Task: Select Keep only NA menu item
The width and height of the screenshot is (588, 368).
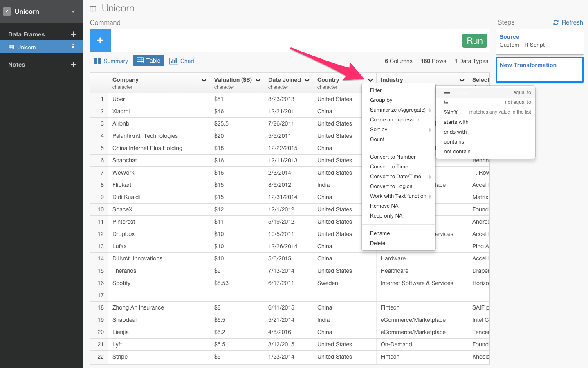Action: click(x=399, y=216)
